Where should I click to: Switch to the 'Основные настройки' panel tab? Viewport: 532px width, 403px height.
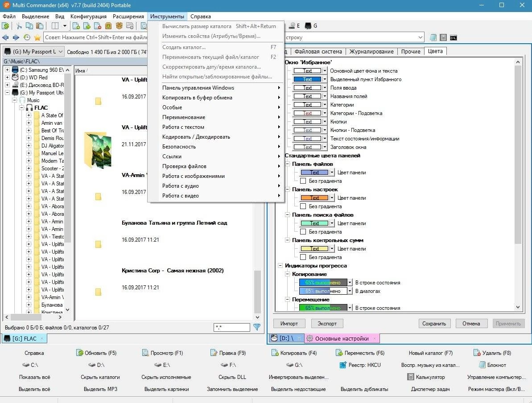coord(342,338)
